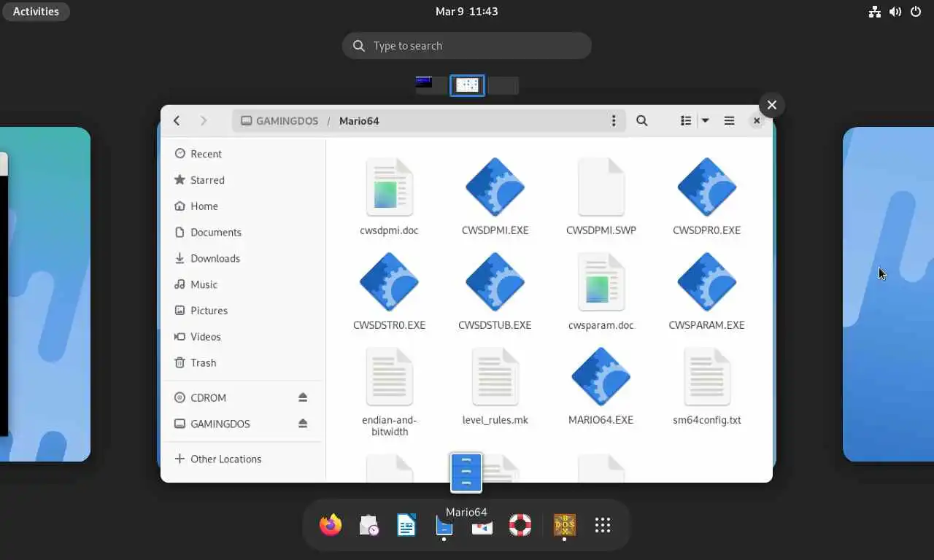
Task: Expand the view options dropdown arrow
Action: click(x=705, y=121)
